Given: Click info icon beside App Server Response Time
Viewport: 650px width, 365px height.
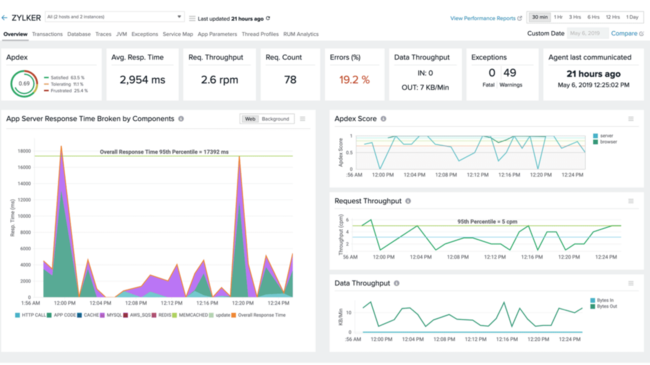Looking at the screenshot, I should coord(181,119).
